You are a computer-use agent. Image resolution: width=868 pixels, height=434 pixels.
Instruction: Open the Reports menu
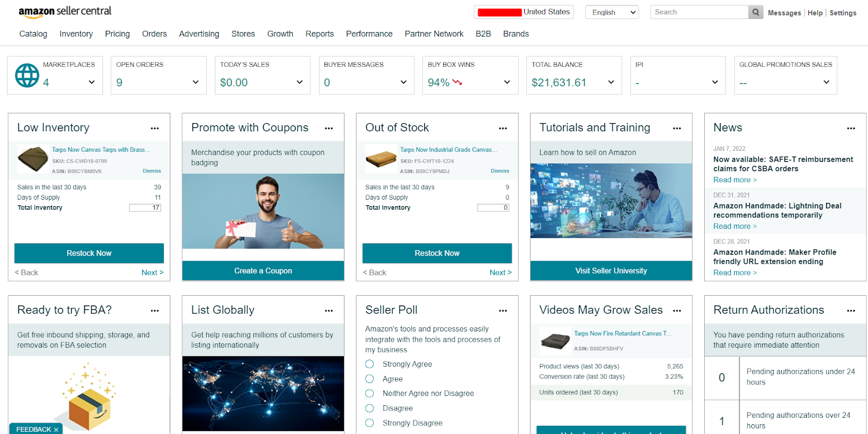pos(320,34)
